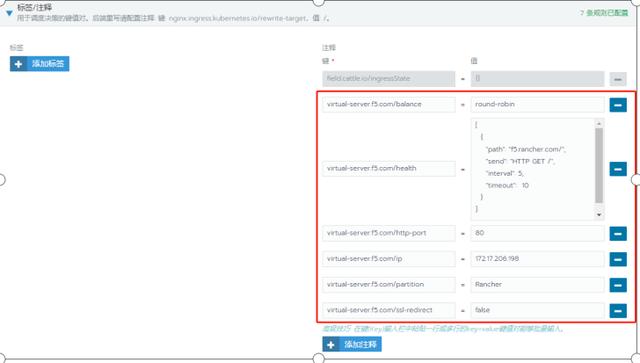640x363 pixels.
Task: Edit the virtual-server.f5.com/ssl-redirect key field
Action: tap(389, 310)
